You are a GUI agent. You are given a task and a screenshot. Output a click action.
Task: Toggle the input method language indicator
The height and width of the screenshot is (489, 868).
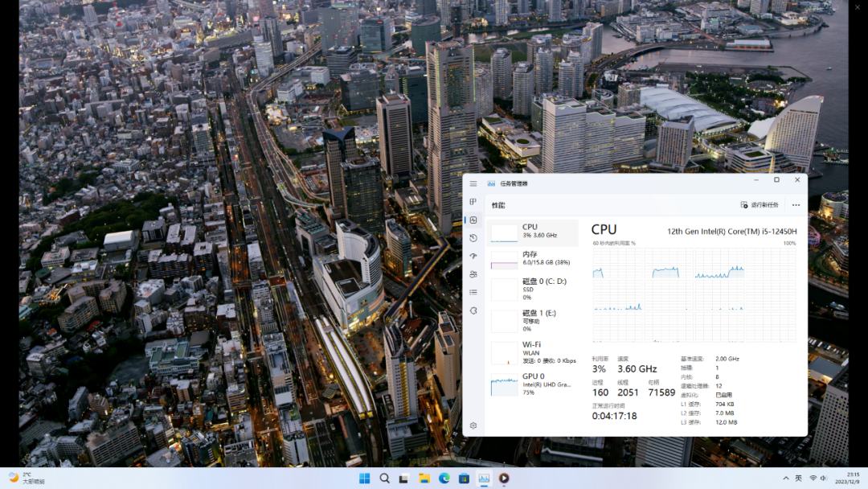click(798, 478)
